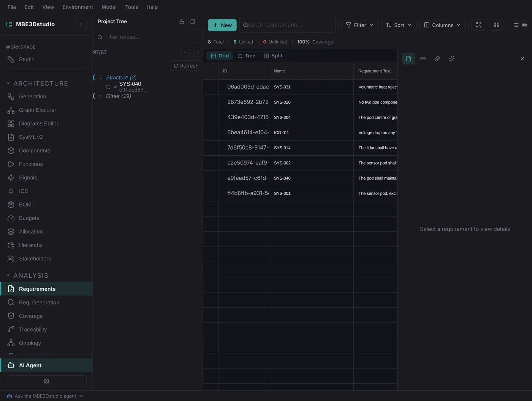
Task: Expand the Structure (2) tree node
Action: (100, 77)
